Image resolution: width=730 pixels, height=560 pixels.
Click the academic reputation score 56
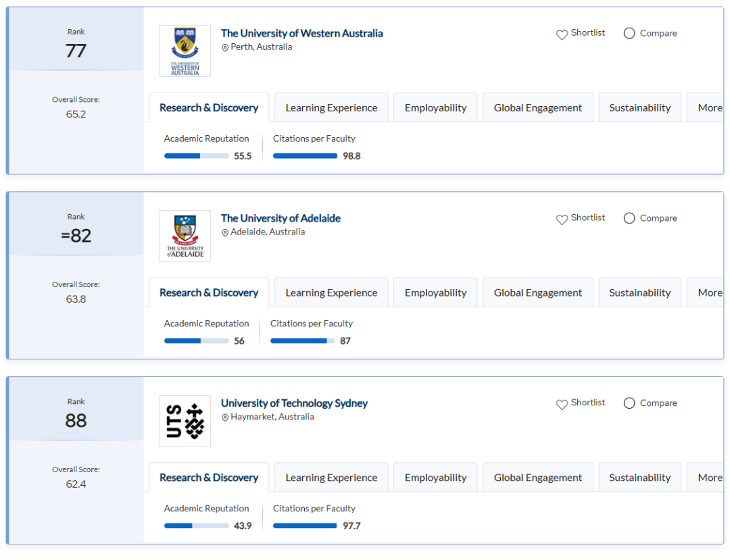tap(239, 341)
